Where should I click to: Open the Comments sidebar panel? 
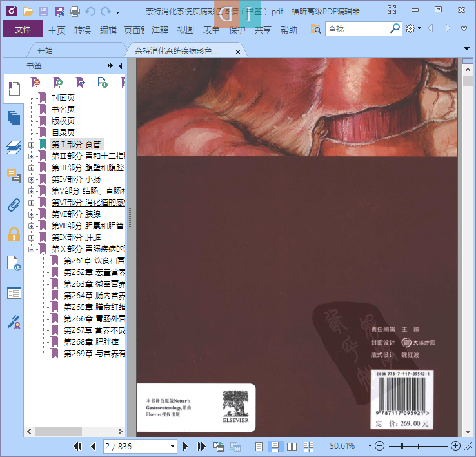(14, 176)
